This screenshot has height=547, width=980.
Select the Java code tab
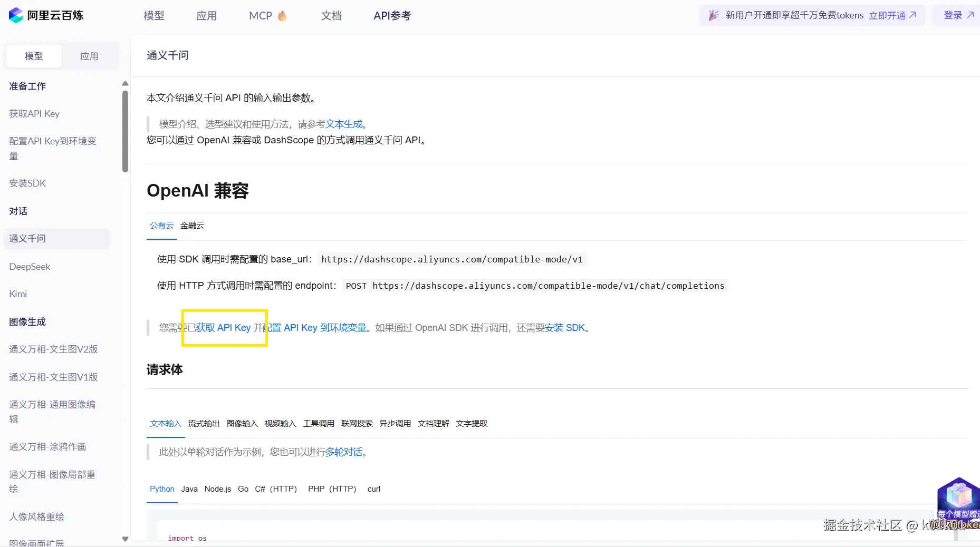189,489
